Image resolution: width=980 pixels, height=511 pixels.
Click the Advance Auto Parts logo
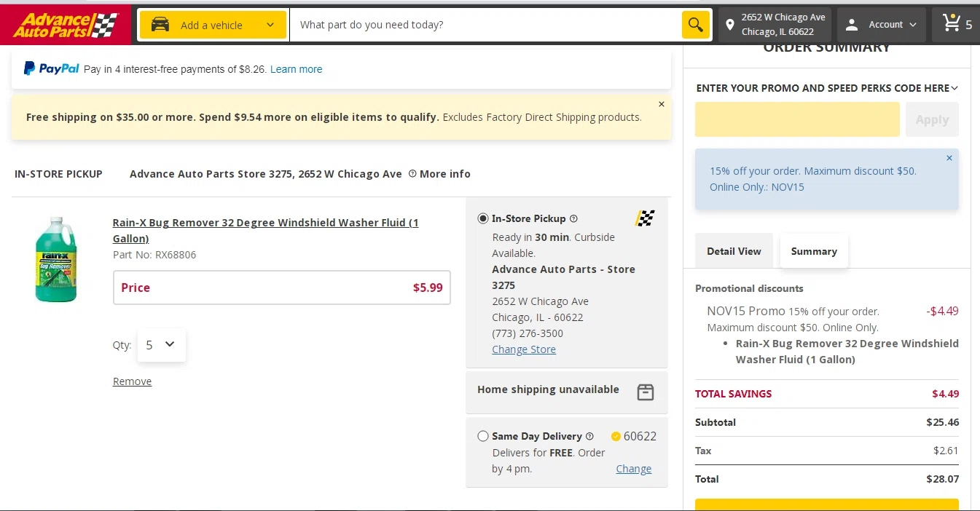pyautogui.click(x=66, y=25)
